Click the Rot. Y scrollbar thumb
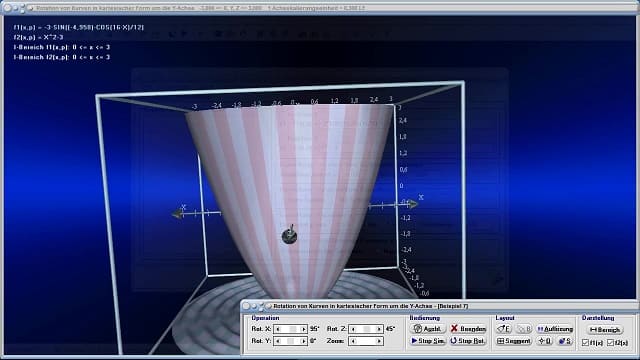The height and width of the screenshot is (360, 640). point(290,341)
